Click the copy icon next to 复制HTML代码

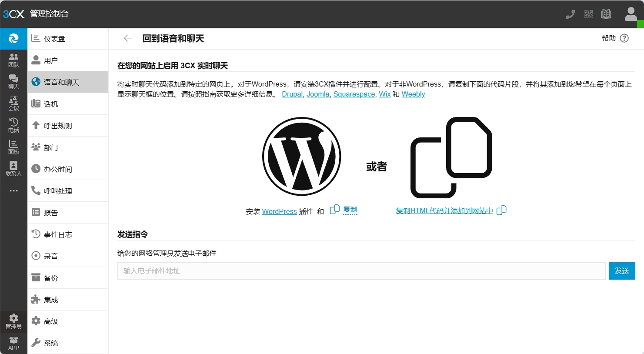coord(502,210)
